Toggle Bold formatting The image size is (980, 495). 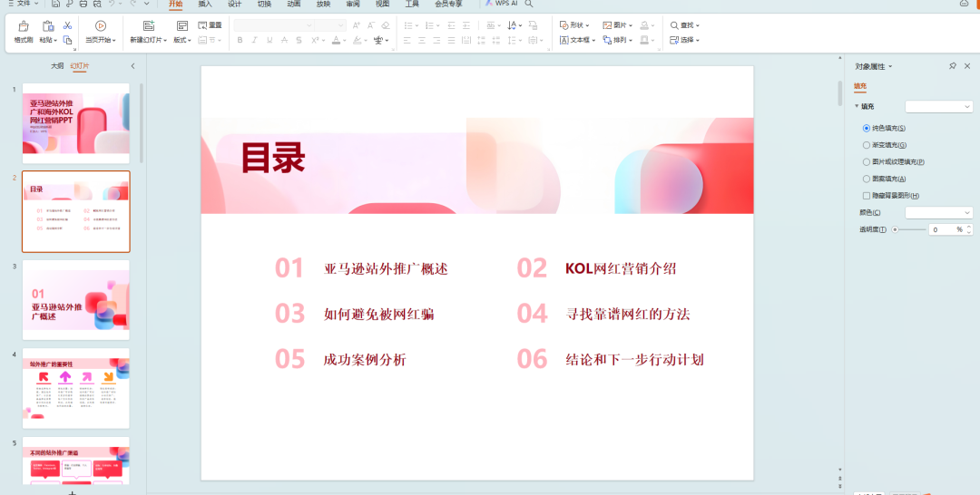[240, 40]
